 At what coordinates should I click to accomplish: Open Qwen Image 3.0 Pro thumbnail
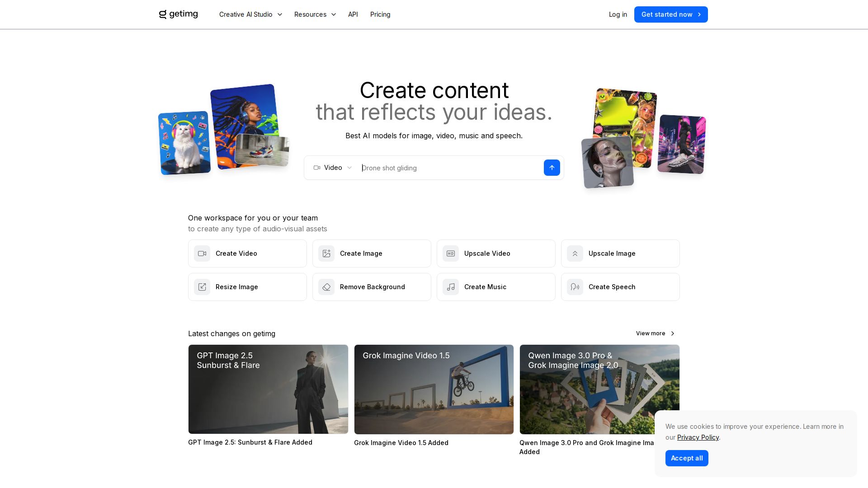click(599, 389)
